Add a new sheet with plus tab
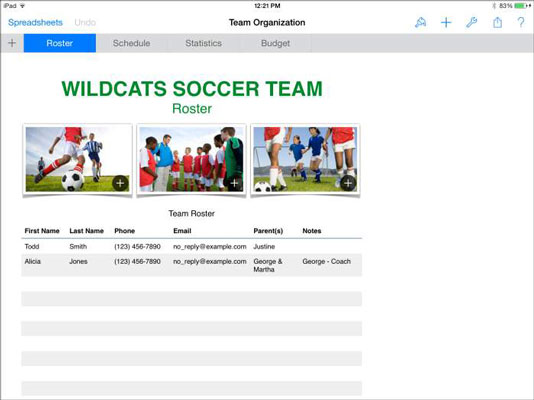 tap(12, 43)
